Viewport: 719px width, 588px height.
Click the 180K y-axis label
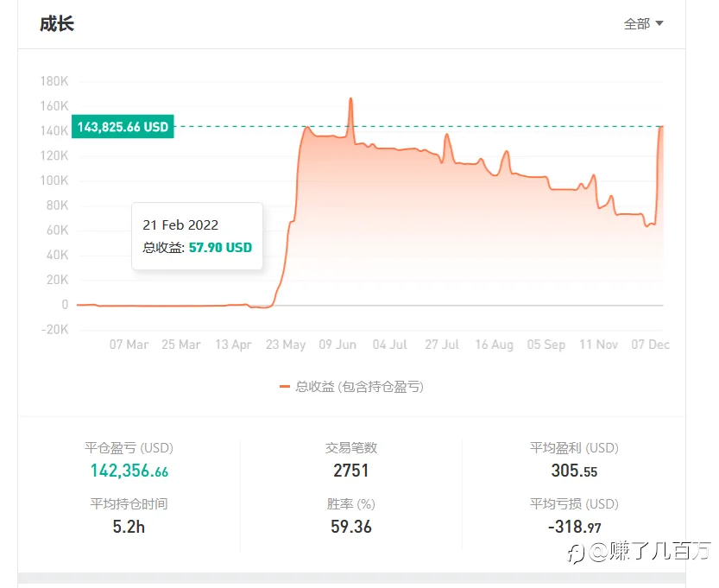[54, 81]
